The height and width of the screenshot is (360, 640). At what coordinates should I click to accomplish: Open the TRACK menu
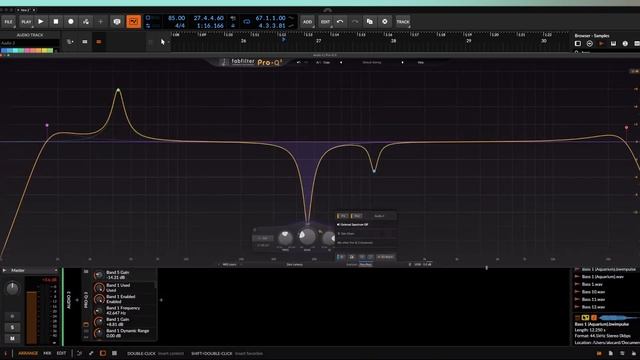coord(403,22)
